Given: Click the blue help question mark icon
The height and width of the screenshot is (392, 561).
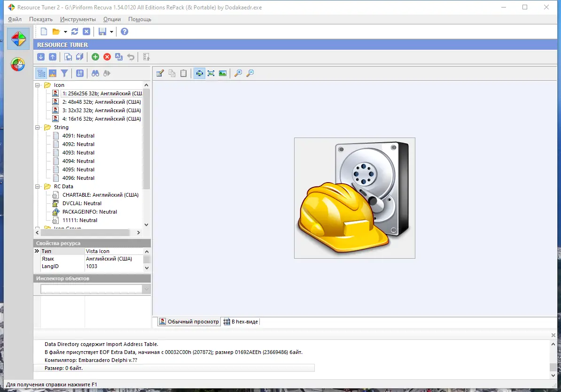Looking at the screenshot, I should (x=125, y=31).
